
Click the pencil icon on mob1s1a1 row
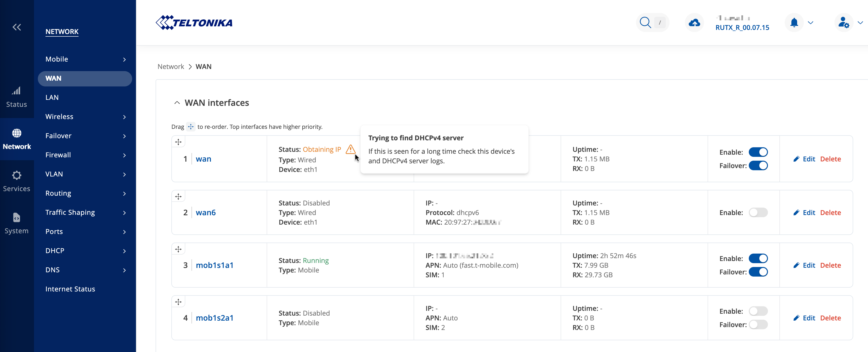point(796,265)
